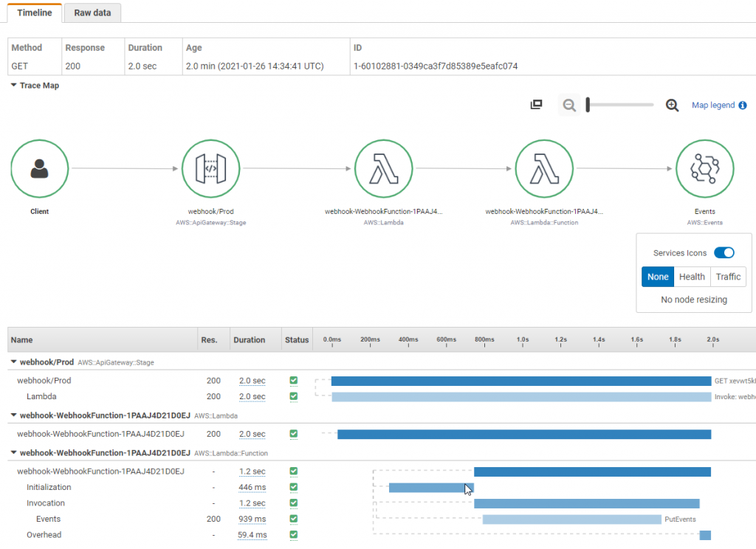
Task: Open the Map legend
Action: 714,105
